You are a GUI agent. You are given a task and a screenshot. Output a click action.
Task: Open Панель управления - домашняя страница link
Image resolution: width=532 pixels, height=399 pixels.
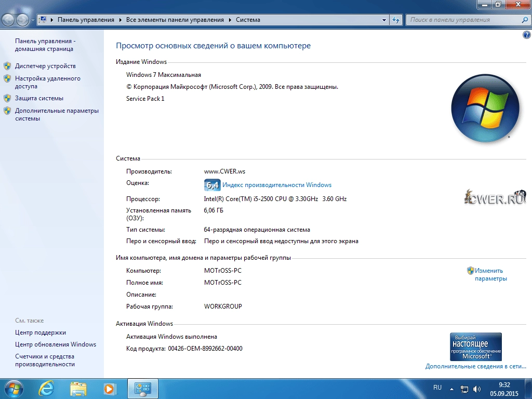[45, 45]
